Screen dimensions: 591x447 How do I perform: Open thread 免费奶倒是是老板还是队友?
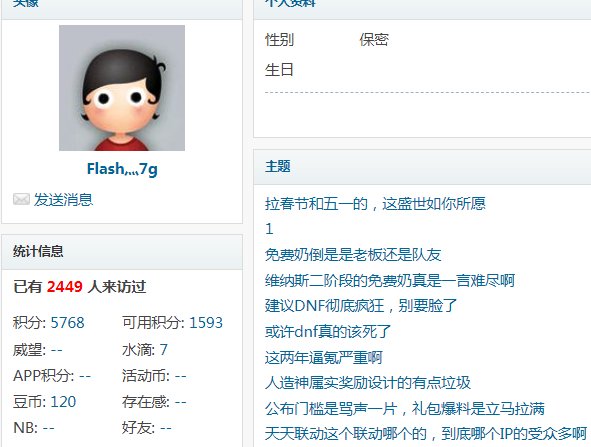pos(353,255)
